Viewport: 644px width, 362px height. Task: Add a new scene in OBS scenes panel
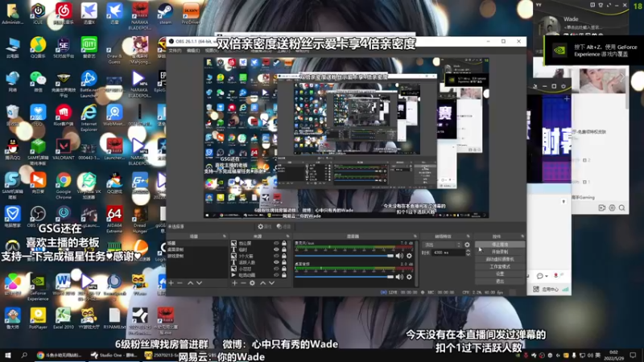click(x=171, y=283)
